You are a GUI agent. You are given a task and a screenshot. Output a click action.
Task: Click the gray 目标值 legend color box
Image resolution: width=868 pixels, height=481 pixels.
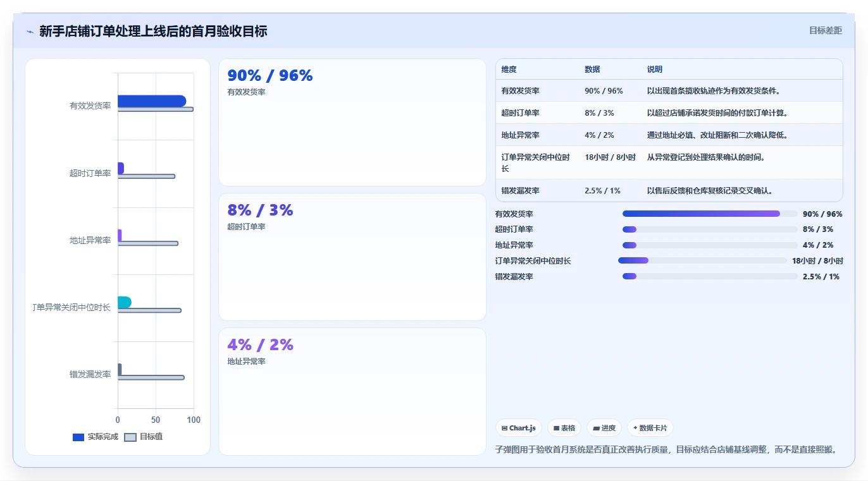click(130, 437)
